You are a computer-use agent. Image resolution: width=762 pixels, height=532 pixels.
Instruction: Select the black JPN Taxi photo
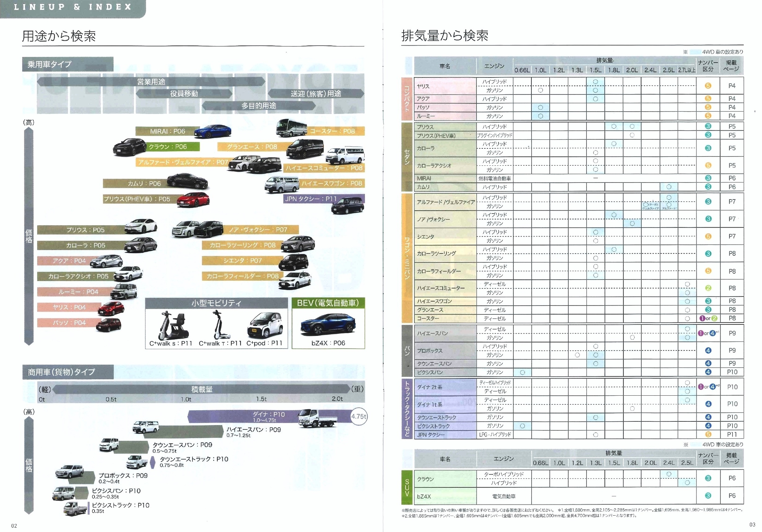click(348, 205)
